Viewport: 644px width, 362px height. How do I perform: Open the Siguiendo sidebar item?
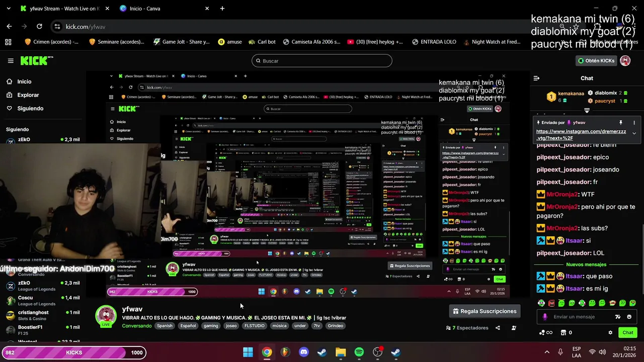(25, 109)
